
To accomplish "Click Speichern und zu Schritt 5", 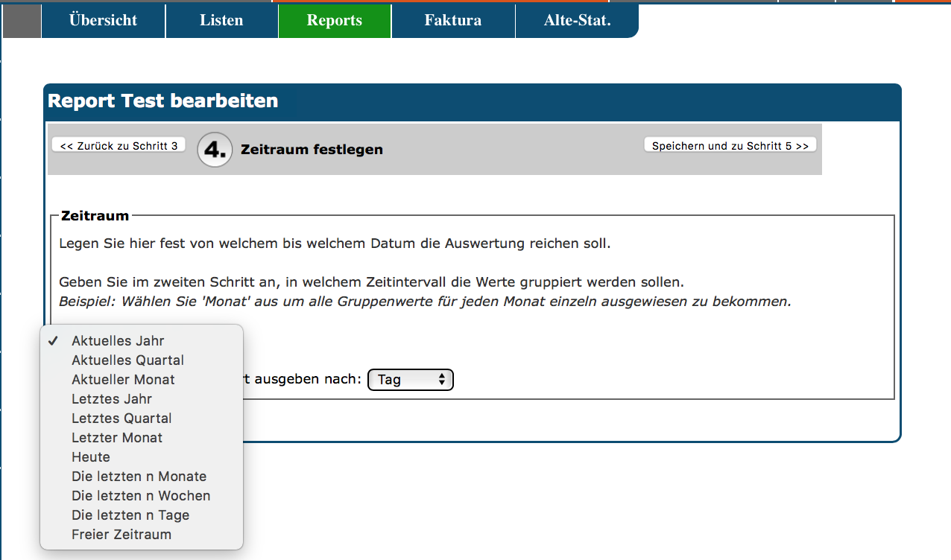I will [x=730, y=146].
